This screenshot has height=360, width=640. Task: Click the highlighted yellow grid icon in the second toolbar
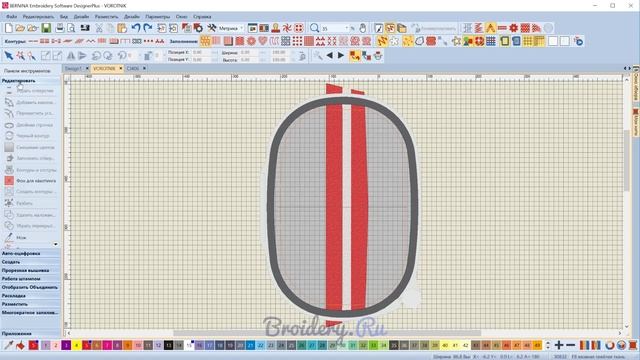coord(528,41)
